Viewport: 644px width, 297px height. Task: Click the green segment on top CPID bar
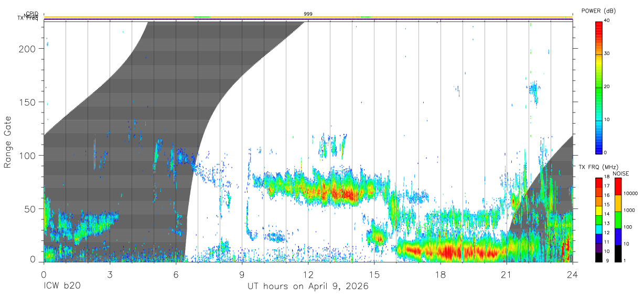(201, 17)
